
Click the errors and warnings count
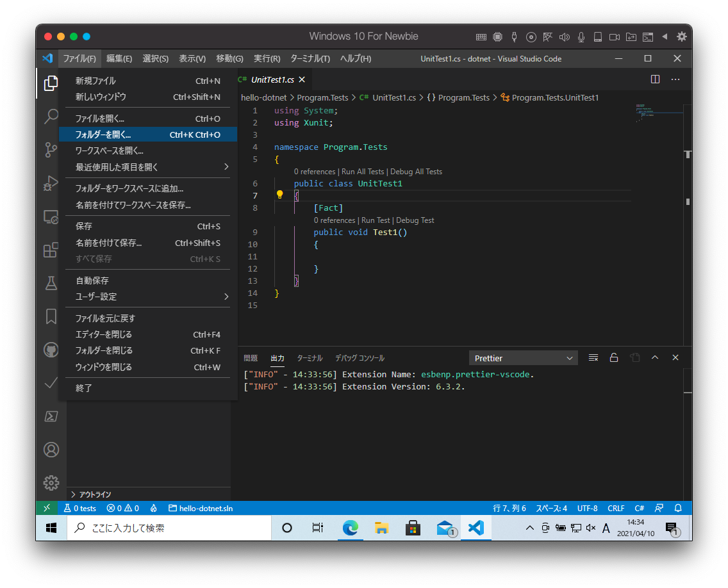(122, 508)
